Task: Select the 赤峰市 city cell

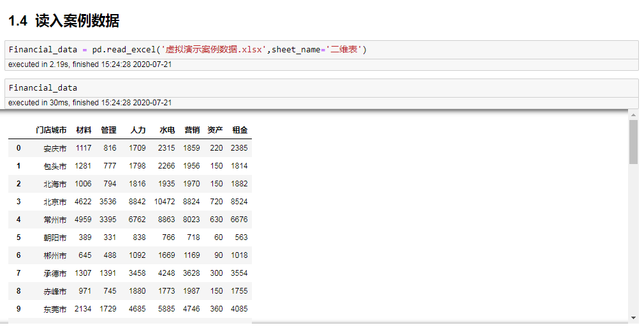Action: (x=55, y=291)
